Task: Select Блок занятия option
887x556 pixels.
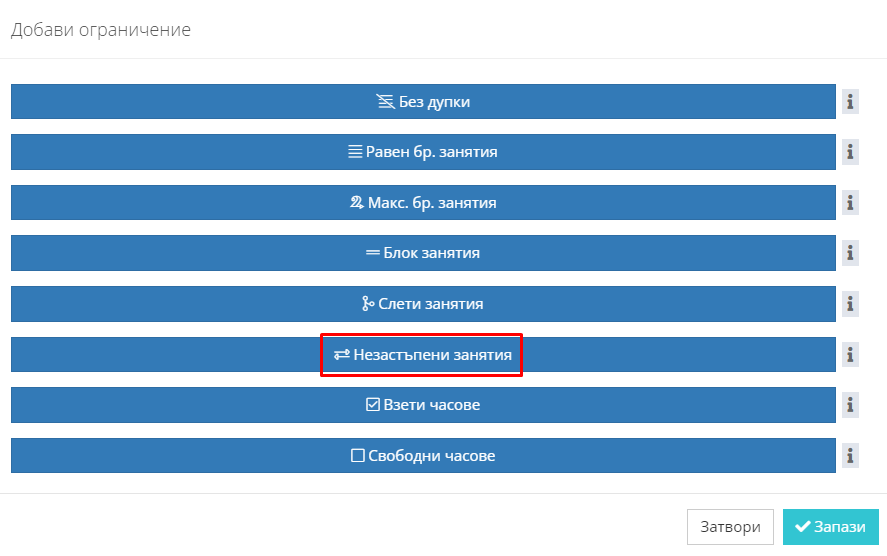Action: click(x=423, y=253)
